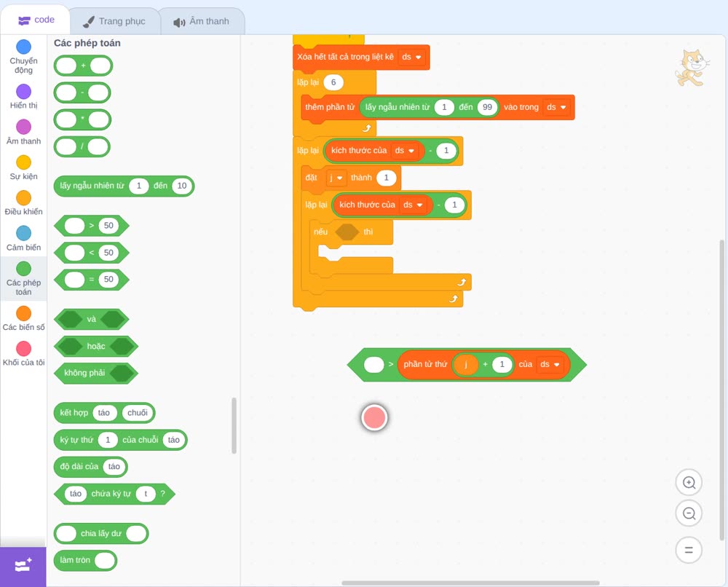
Task: Select the division operator block in palette
Action: [x=82, y=147]
